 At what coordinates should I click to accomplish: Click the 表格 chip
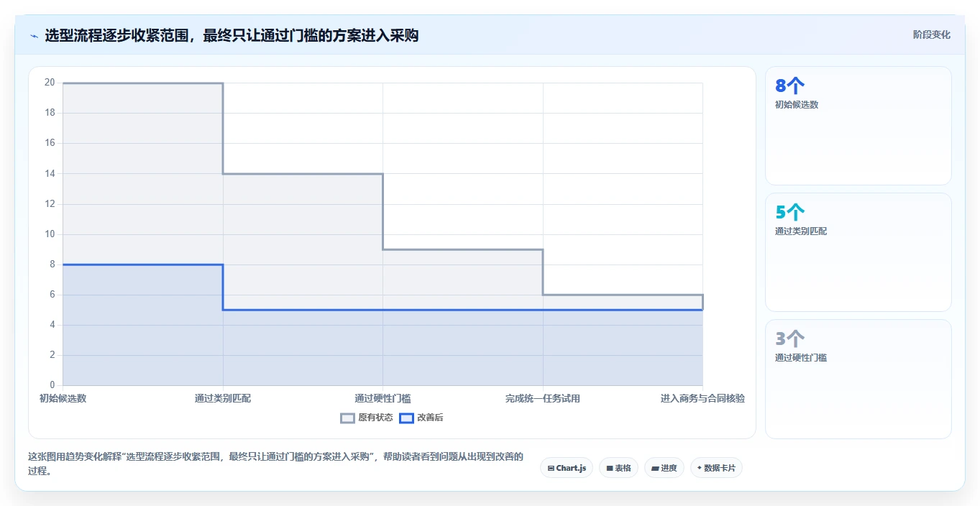click(618, 468)
